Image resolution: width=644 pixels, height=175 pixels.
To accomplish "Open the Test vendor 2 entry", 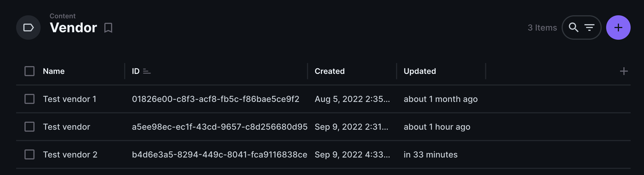I will tap(70, 155).
